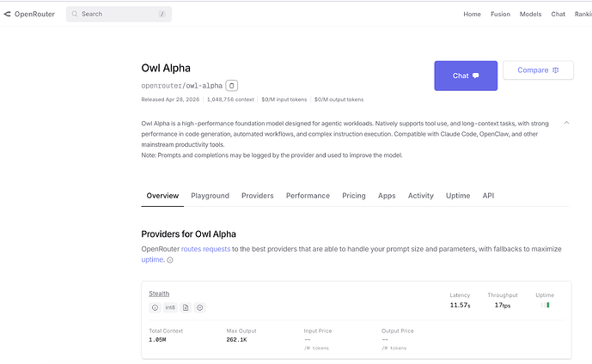The width and height of the screenshot is (592, 364).
Task: Click the round icon after the document badge
Action: click(199, 307)
